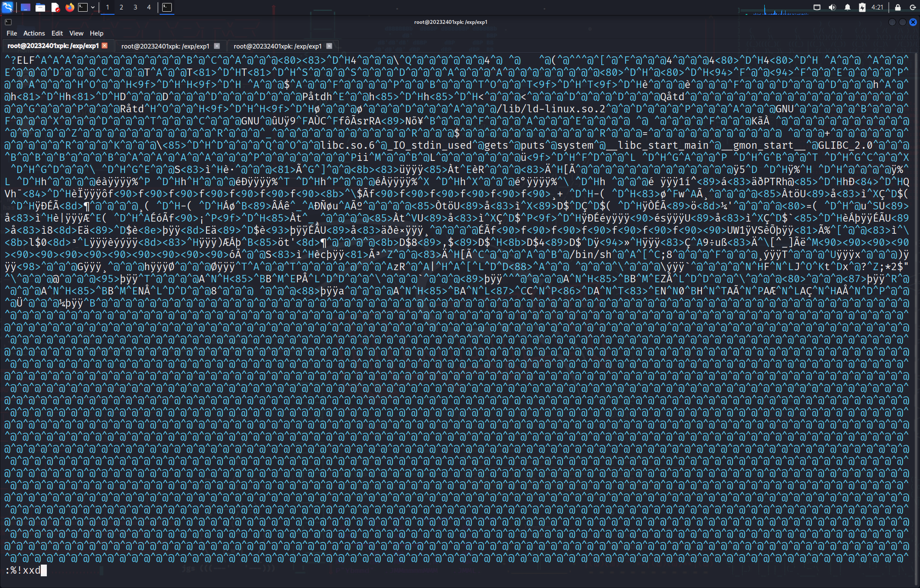Open the Actions menu
Screen dimensions: 920x588
[x=34, y=33]
